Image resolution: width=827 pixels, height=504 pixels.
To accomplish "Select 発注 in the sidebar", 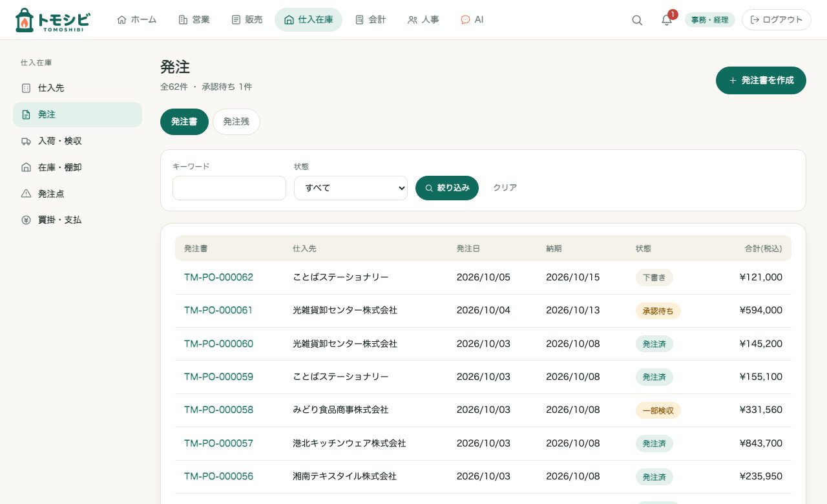I will click(78, 114).
